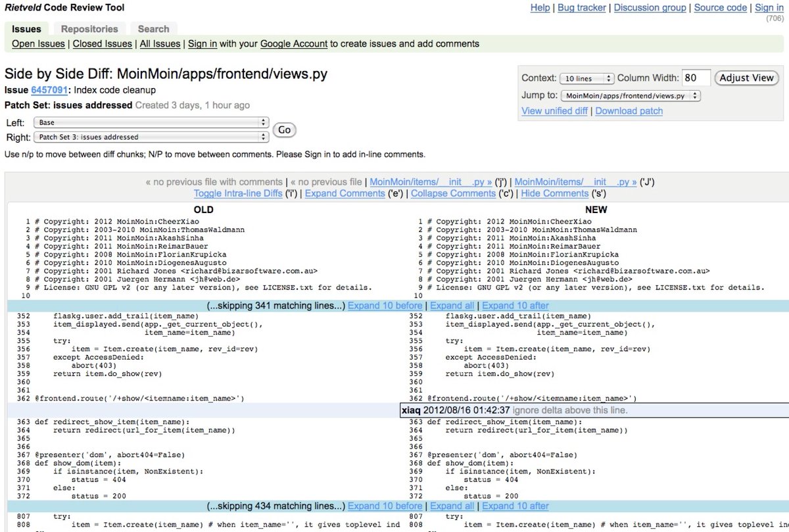Open the Google Account link

coord(293,44)
